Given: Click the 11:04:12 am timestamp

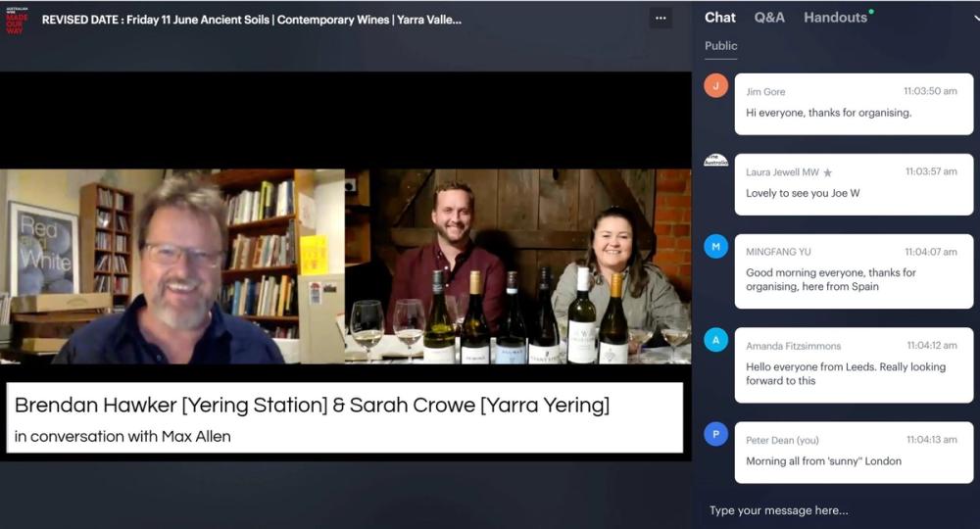Looking at the screenshot, I should coord(932,346).
